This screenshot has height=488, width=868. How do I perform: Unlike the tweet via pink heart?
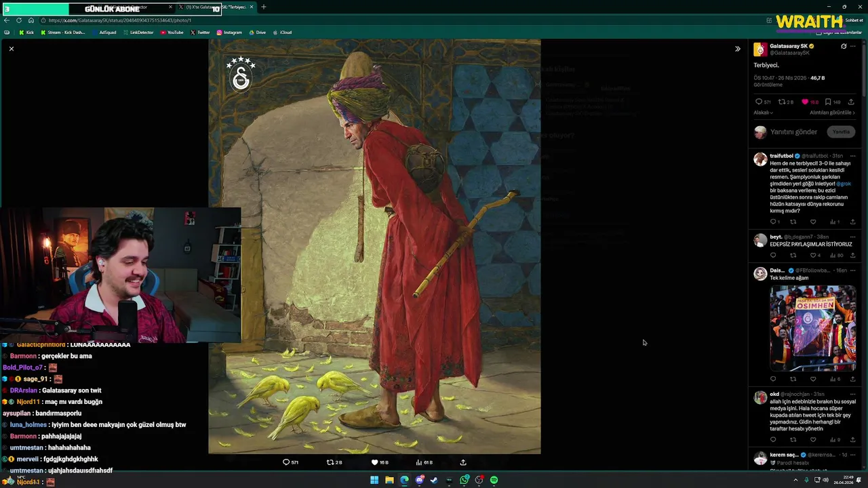pyautogui.click(x=805, y=102)
